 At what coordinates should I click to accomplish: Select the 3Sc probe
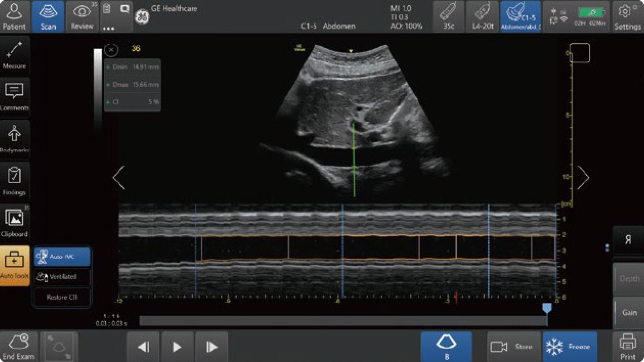pos(449,16)
